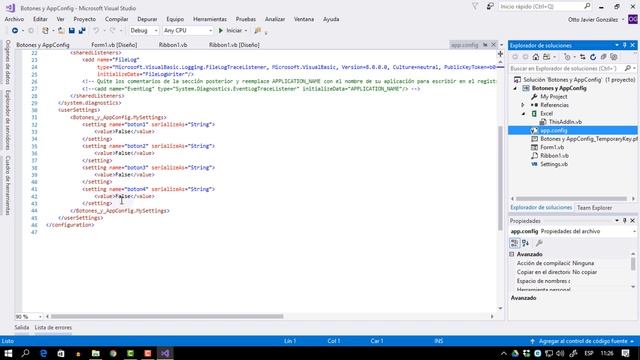The image size is (640, 360).
Task: Start debugging with green Iniciar arrow
Action: [231, 31]
